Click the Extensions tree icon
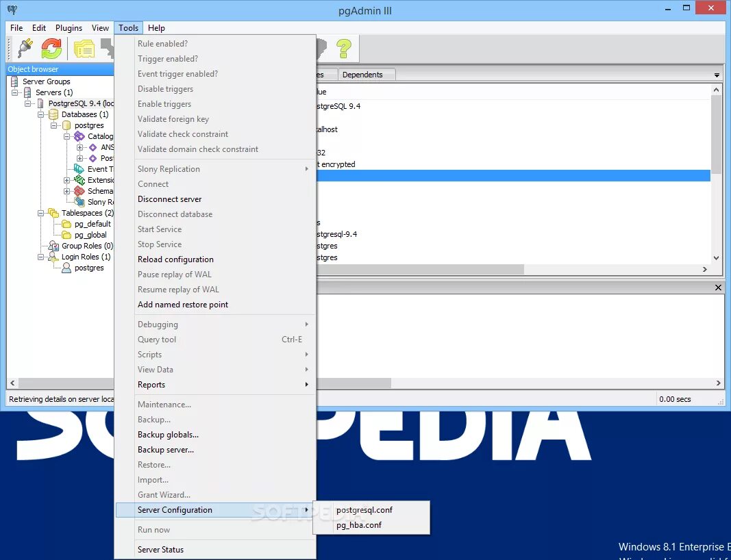Screen dimensions: 731x560 click(x=79, y=180)
